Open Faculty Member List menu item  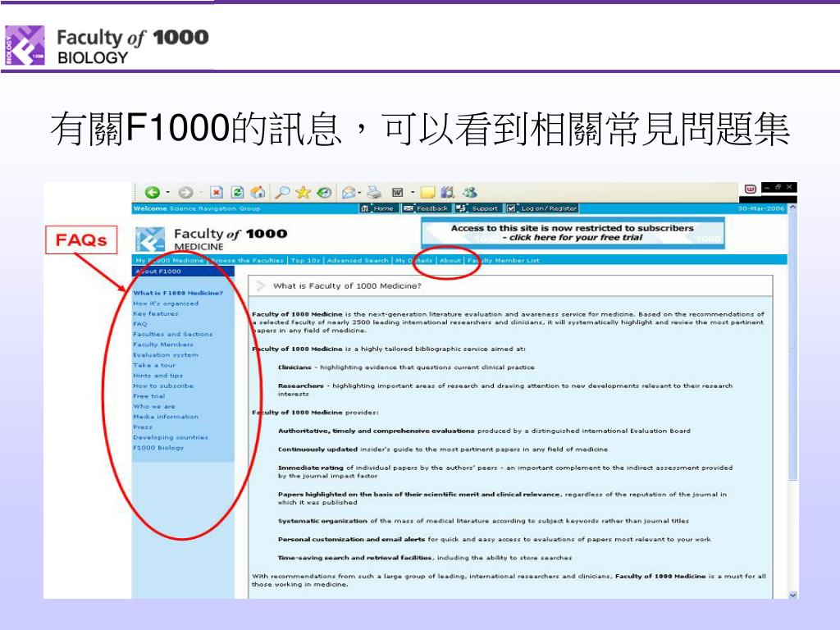[503, 260]
